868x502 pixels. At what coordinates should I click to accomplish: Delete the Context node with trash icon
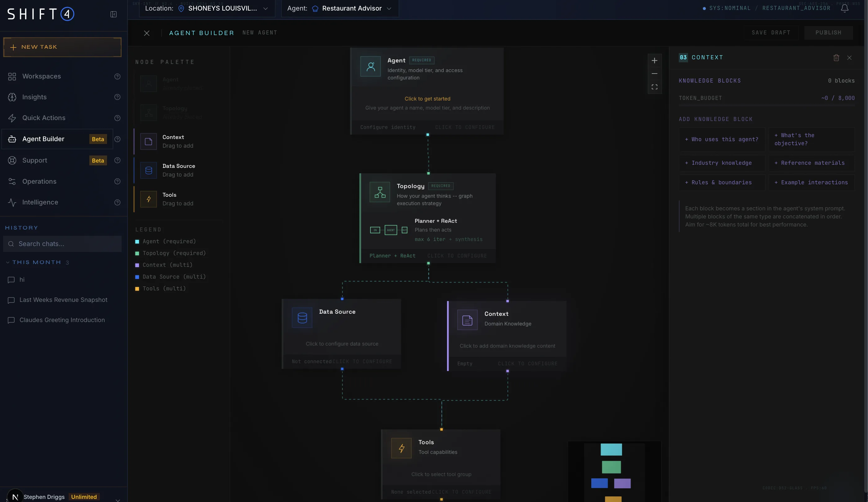(x=836, y=57)
